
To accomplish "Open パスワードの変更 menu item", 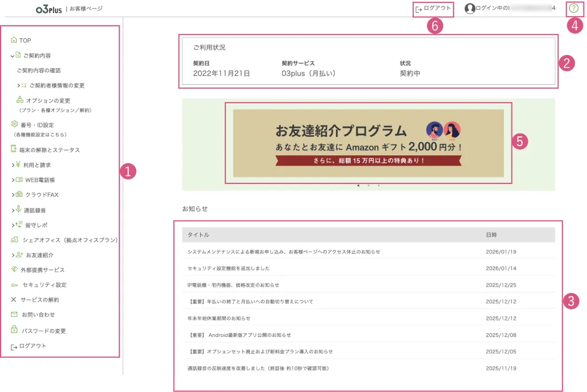I will click(44, 331).
